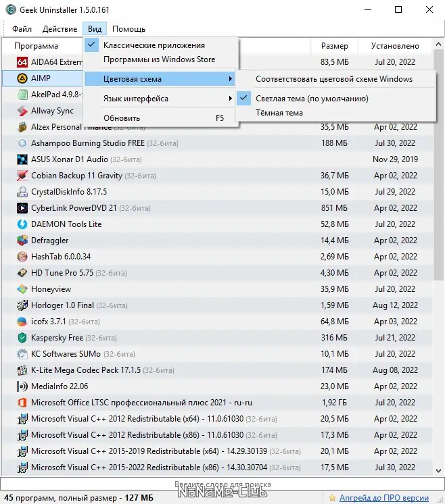Click the Kaspersky Free shield icon
The image size is (445, 504).
[x=22, y=338]
